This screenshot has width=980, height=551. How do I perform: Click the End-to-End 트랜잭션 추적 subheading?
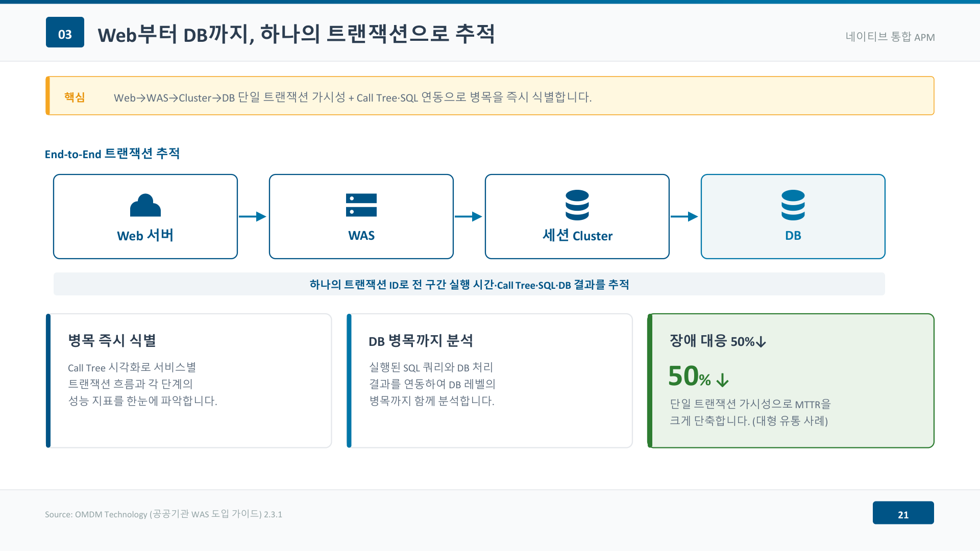112,154
